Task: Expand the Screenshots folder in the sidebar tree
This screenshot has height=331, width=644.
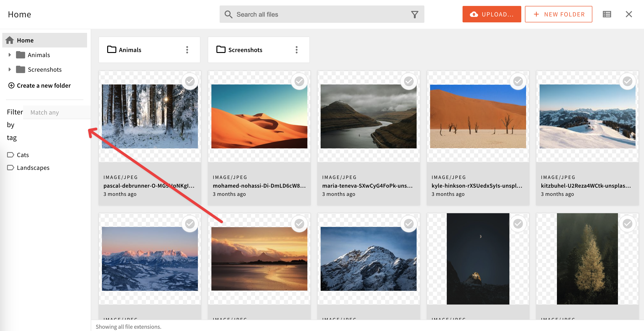Action: tap(10, 69)
